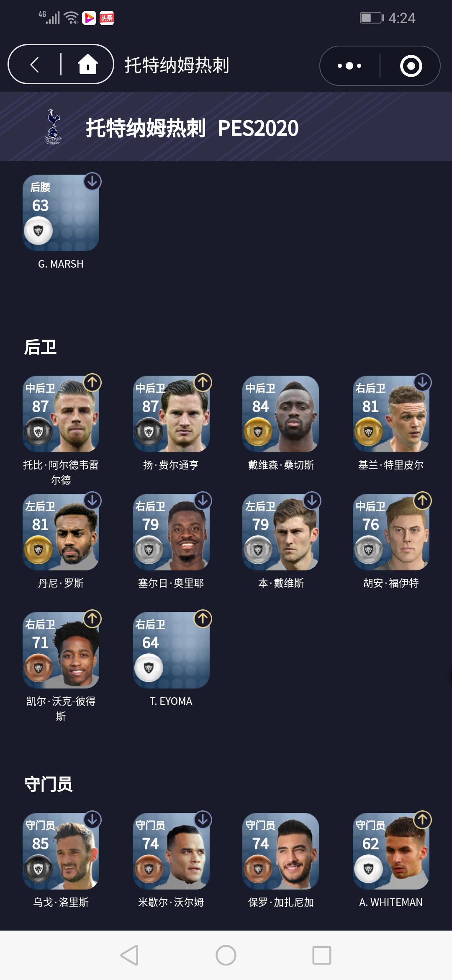Image resolution: width=452 pixels, height=980 pixels.
Task: Tap down-arrow badge on G. MARSH card
Action: (92, 181)
